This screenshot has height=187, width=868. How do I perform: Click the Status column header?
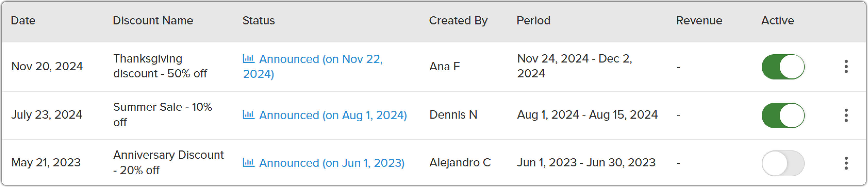[259, 21]
